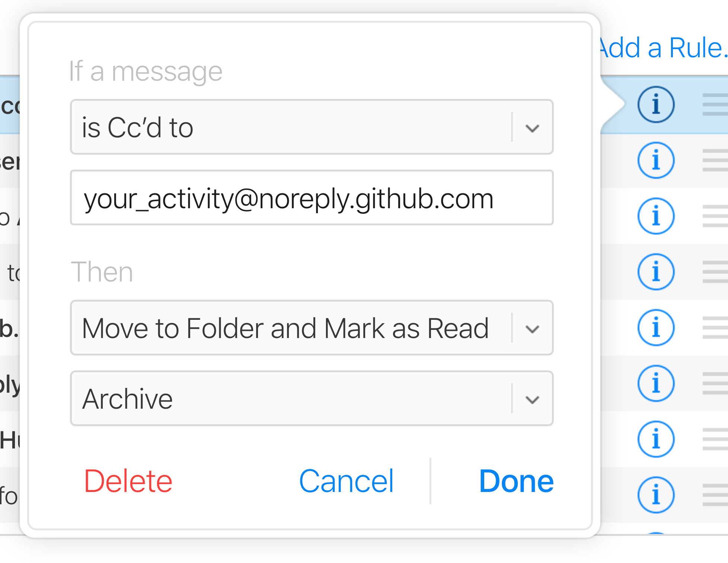Image resolution: width=728 pixels, height=563 pixels.
Task: Click the email address text field
Action: pyautogui.click(x=312, y=198)
